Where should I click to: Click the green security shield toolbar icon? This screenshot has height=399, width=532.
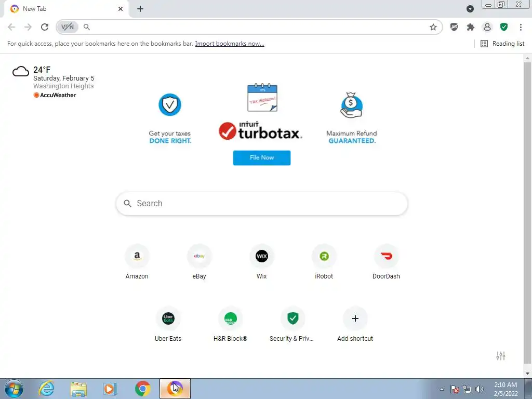pyautogui.click(x=504, y=27)
